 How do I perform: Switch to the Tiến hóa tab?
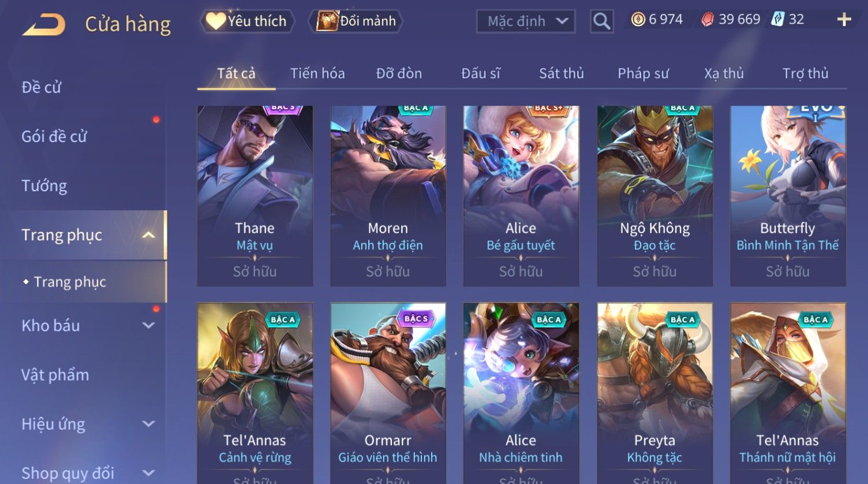click(x=317, y=73)
